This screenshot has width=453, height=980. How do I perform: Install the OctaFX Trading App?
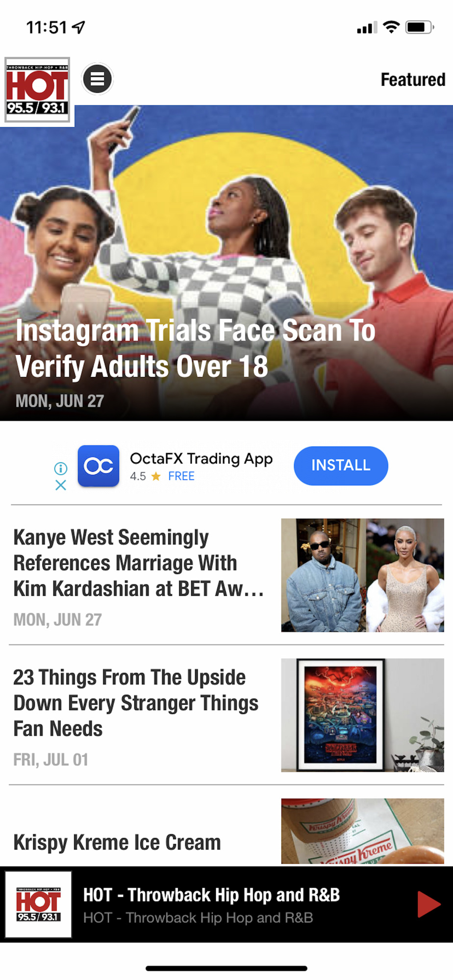click(341, 465)
